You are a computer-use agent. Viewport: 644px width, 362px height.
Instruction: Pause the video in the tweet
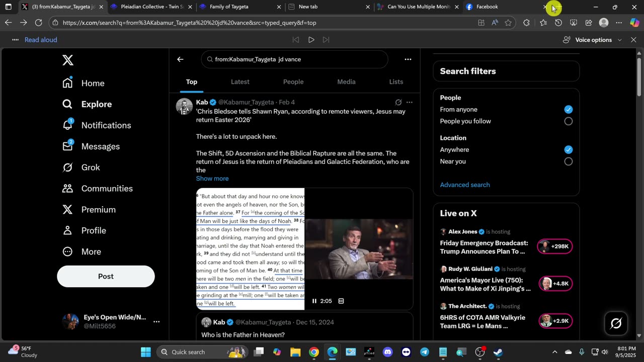click(314, 301)
